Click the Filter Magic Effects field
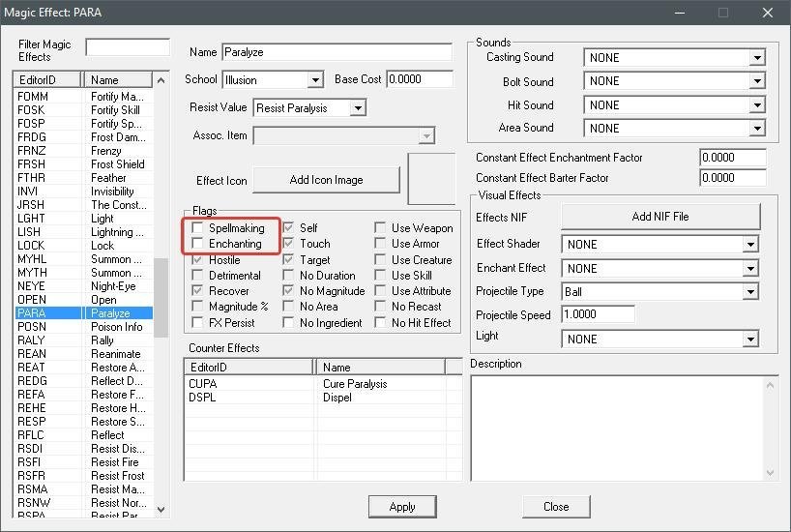This screenshot has width=791, height=532. tap(127, 47)
